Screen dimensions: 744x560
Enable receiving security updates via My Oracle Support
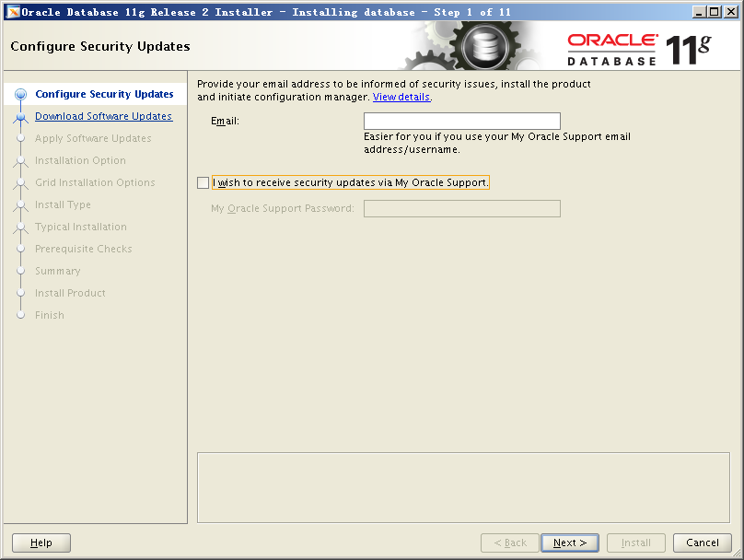(203, 182)
